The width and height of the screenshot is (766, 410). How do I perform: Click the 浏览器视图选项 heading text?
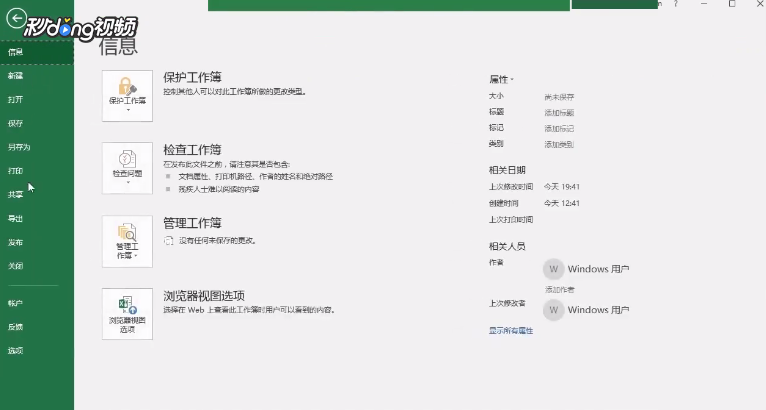tap(204, 296)
